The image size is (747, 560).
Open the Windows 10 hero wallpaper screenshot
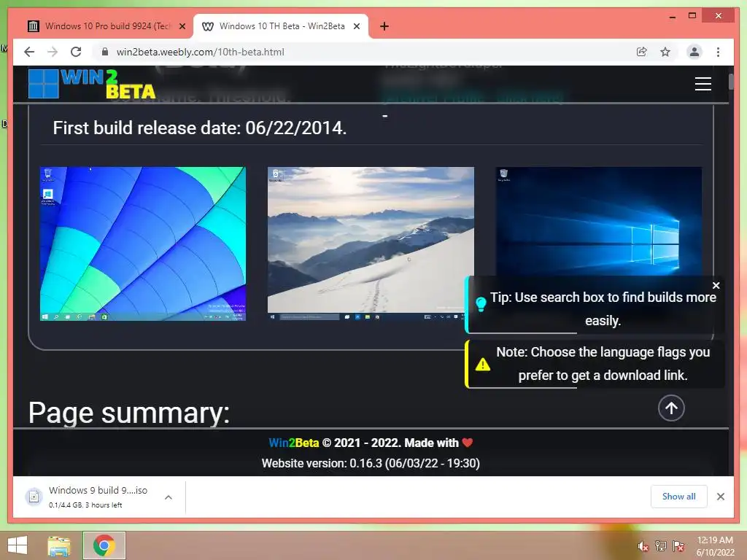point(599,221)
